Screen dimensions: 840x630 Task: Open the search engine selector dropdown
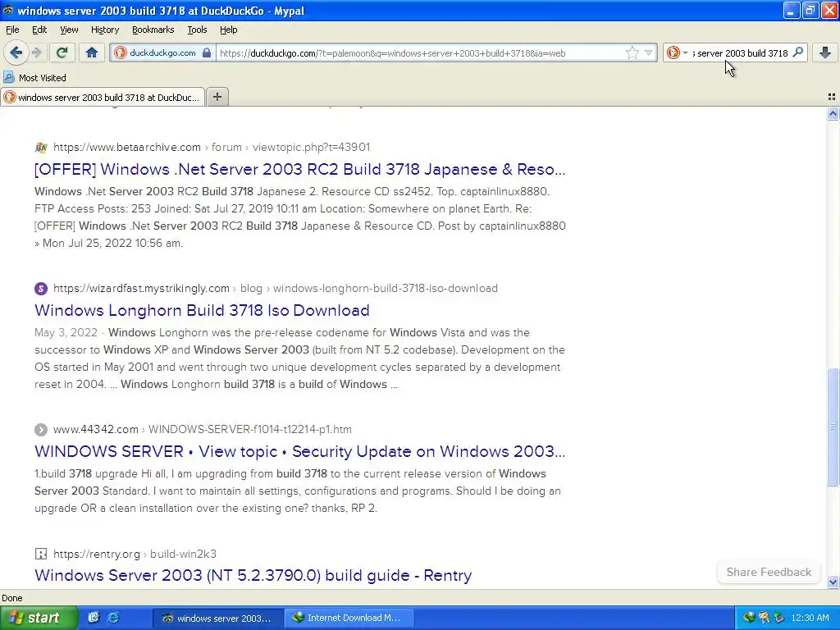677,52
